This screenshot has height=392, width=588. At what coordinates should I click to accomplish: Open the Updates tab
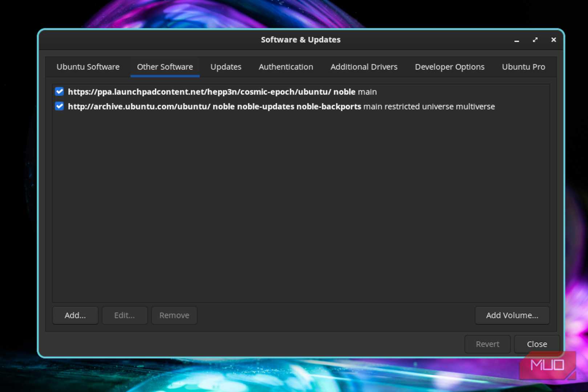tap(226, 67)
